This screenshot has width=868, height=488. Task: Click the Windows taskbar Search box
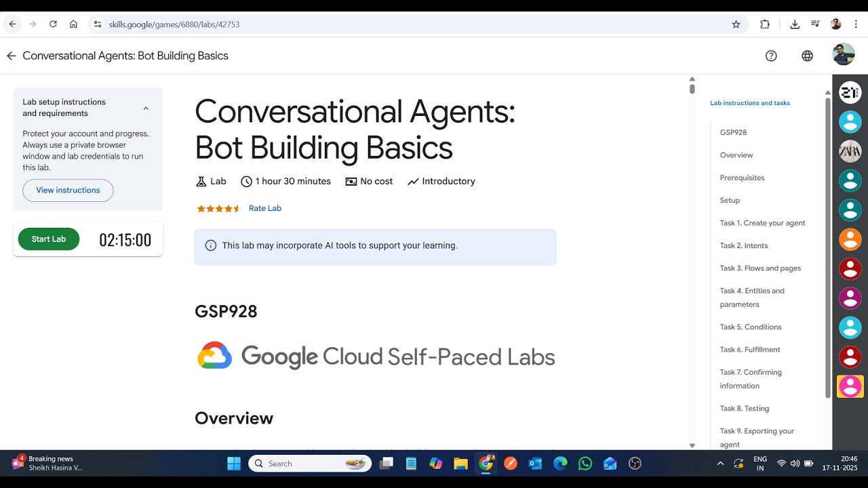point(310,464)
